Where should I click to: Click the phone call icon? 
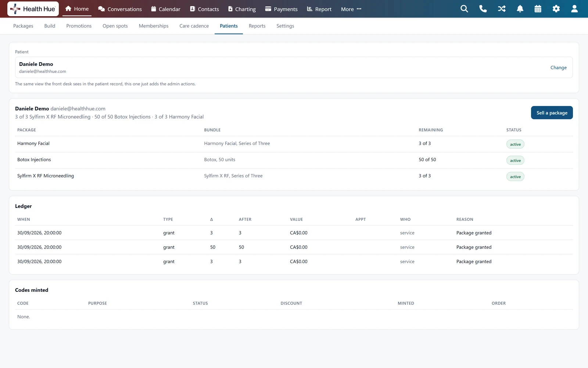click(x=483, y=9)
